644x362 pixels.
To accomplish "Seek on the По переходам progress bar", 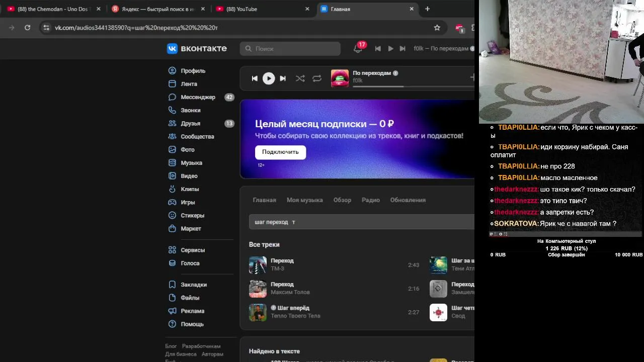I will (414, 86).
